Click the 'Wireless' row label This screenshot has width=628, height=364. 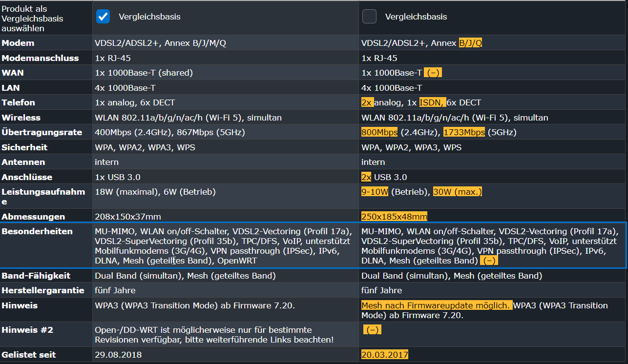[x=21, y=118]
